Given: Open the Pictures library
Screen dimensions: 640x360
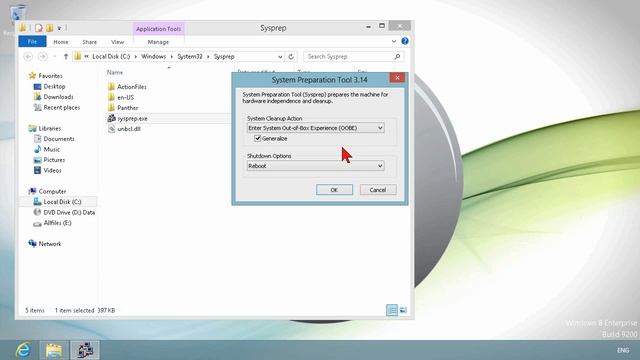Looking at the screenshot, I should click(54, 160).
